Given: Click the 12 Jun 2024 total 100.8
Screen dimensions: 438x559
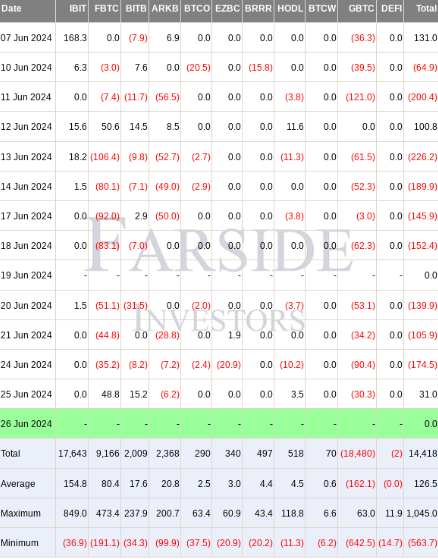Looking at the screenshot, I should (425, 127).
